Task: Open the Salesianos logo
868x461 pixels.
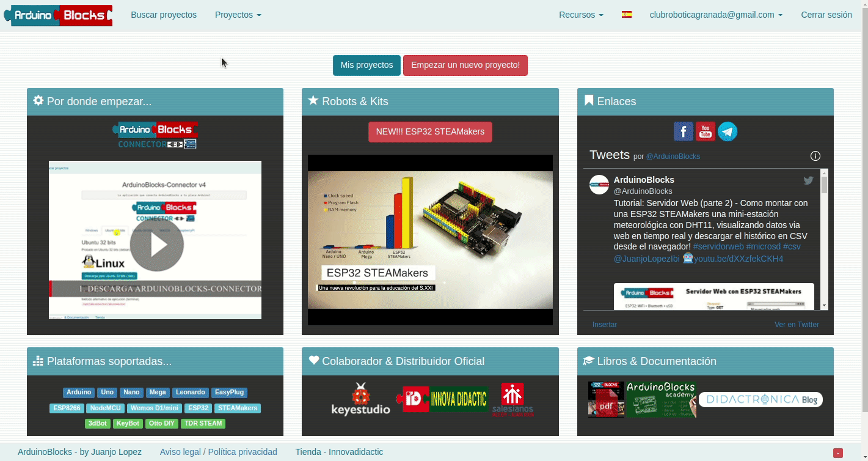Action: coord(512,399)
